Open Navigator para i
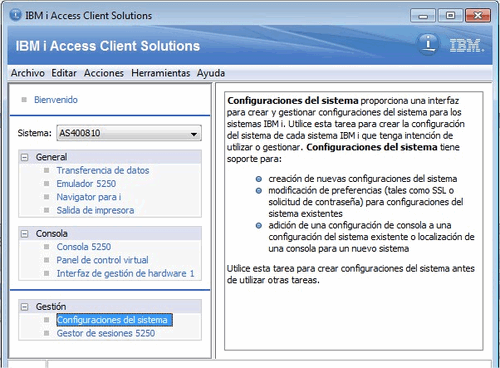500x368 pixels. click(89, 197)
